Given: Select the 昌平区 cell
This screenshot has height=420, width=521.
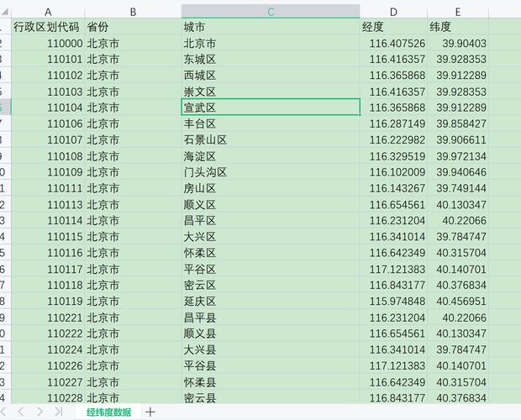Looking at the screenshot, I should click(x=271, y=220).
